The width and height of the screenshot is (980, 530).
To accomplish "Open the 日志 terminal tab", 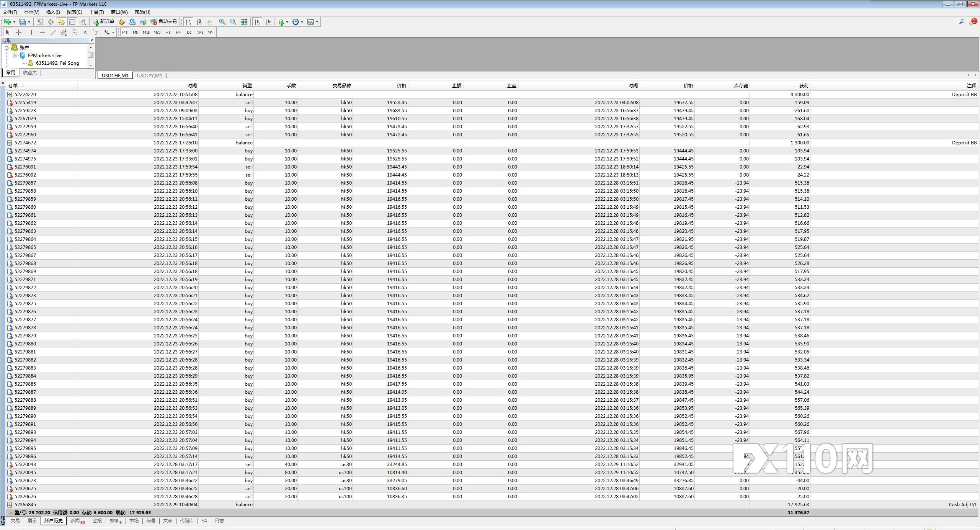I will [219, 521].
